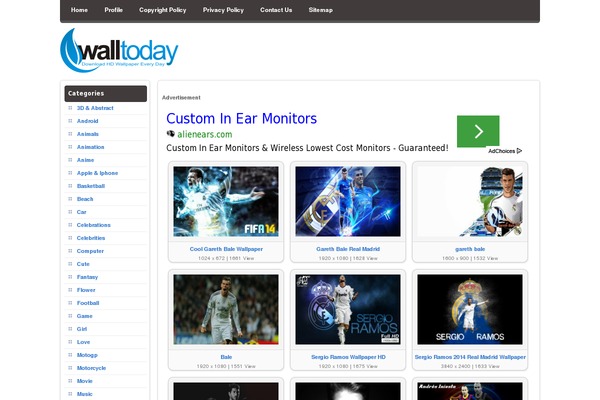
Task: Open the Celebrations category
Action: pos(93,225)
